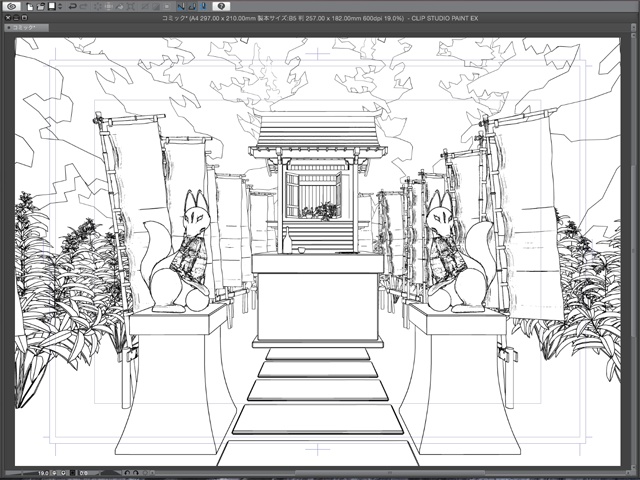Click Scale/Rotate transform icon

131,7
